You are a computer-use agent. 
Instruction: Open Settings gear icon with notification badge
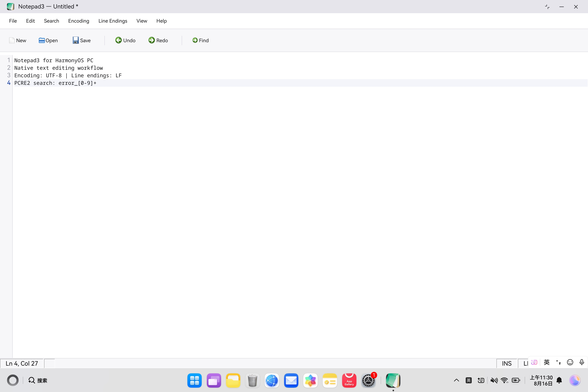pos(368,381)
